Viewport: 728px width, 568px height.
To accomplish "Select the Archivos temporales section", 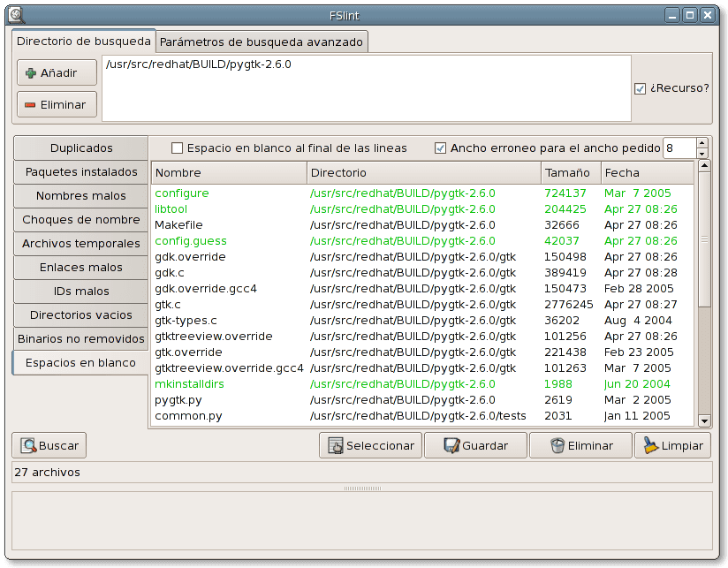I will click(x=80, y=244).
